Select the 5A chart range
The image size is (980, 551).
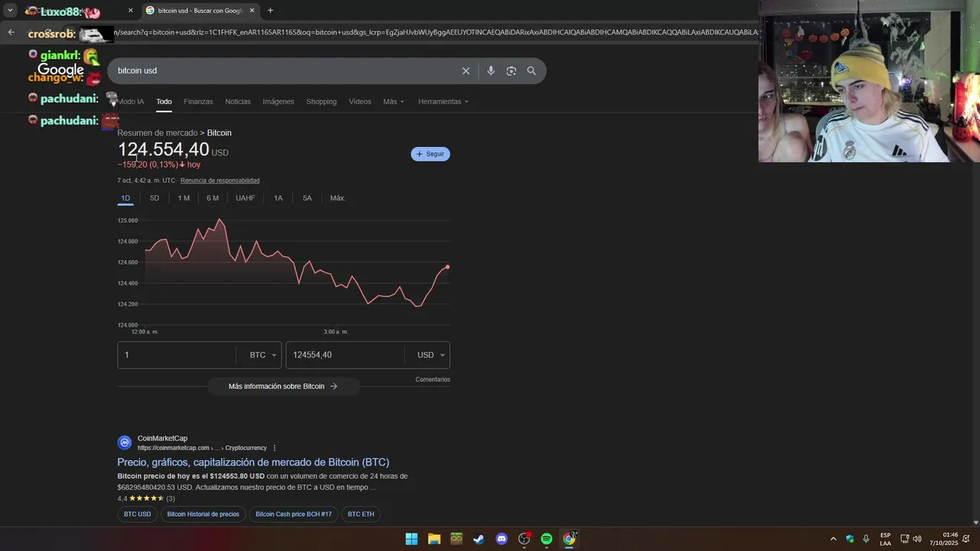pyautogui.click(x=307, y=198)
